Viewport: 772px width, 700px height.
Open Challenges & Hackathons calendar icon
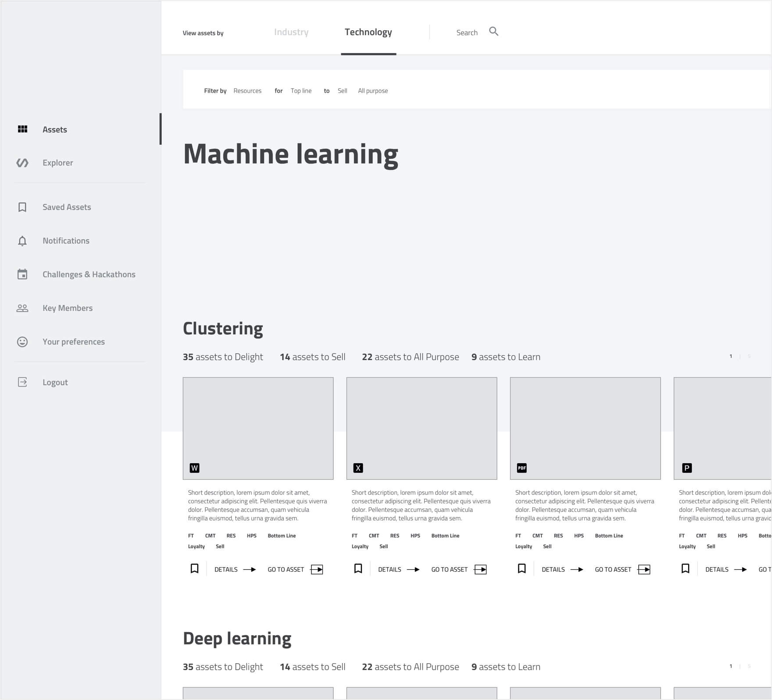22,274
